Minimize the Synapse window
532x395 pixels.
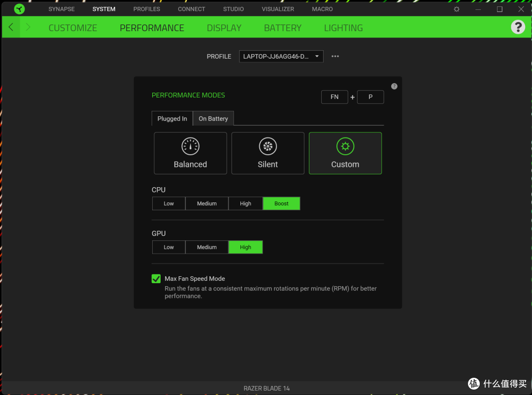click(x=478, y=9)
